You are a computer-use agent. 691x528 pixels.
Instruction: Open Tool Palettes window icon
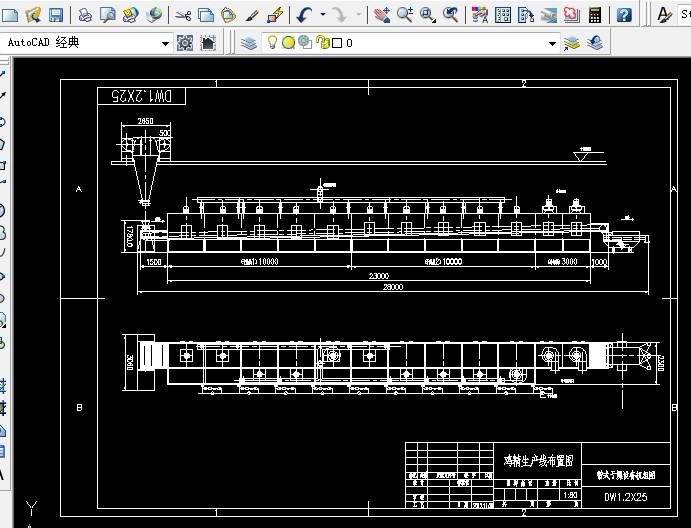tap(526, 15)
